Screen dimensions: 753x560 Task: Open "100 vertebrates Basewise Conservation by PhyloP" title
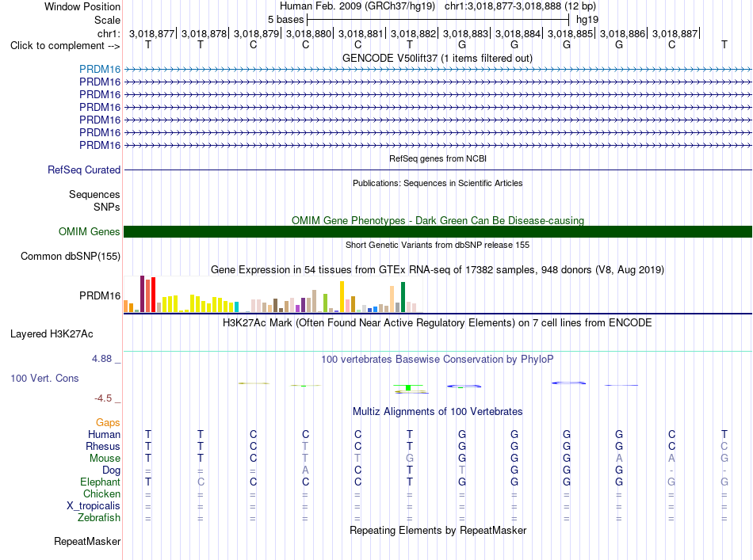438,359
